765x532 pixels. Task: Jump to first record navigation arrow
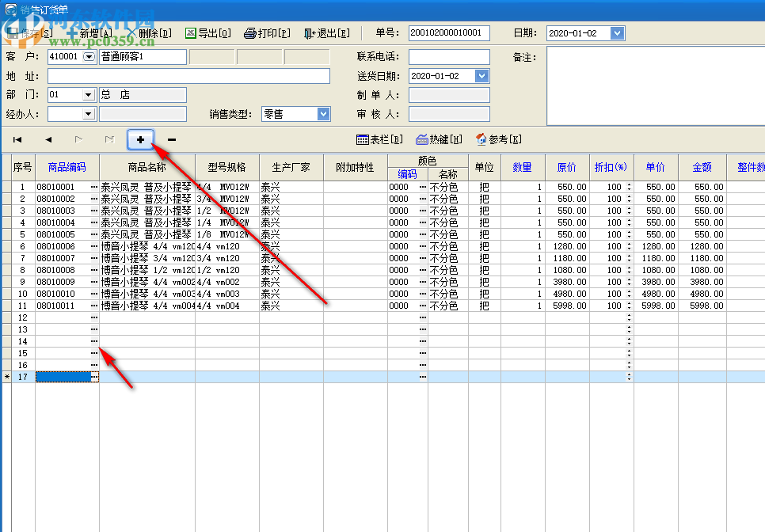point(17,139)
